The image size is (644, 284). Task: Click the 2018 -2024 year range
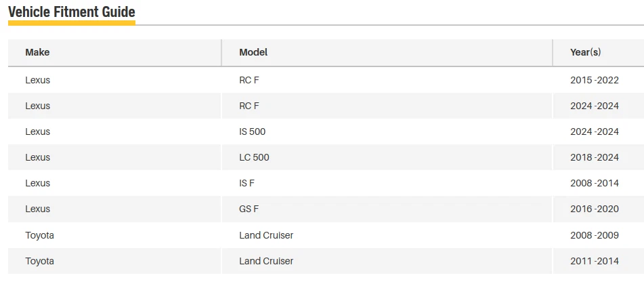[x=595, y=157]
